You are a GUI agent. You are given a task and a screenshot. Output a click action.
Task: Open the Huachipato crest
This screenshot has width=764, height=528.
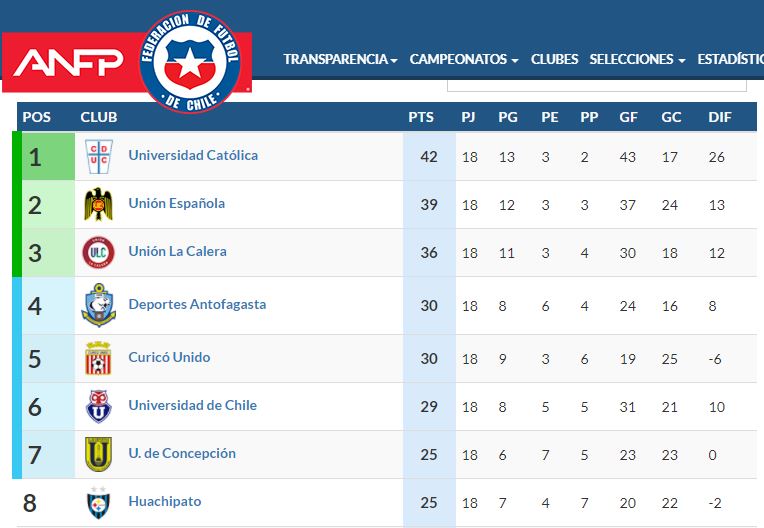tap(98, 503)
